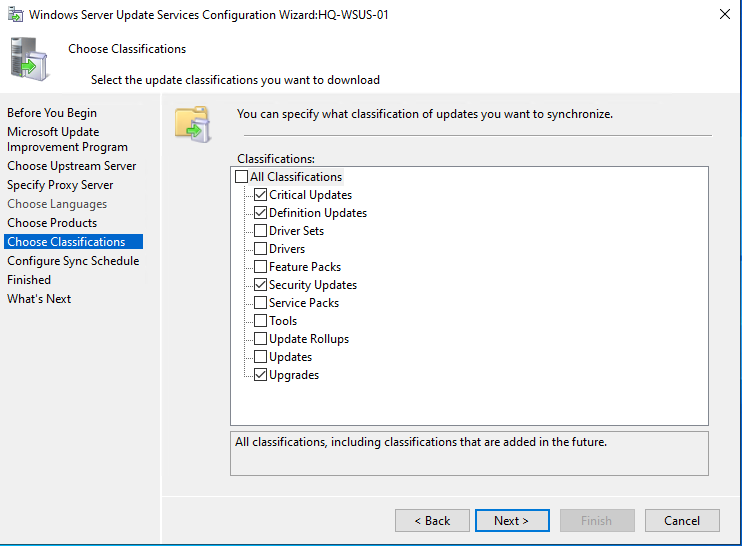The height and width of the screenshot is (546, 742).
Task: Check the Update Rollups checkbox
Action: (x=261, y=339)
